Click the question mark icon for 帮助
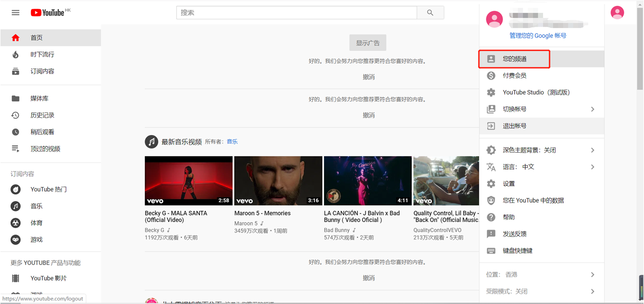644x304 pixels. [491, 217]
